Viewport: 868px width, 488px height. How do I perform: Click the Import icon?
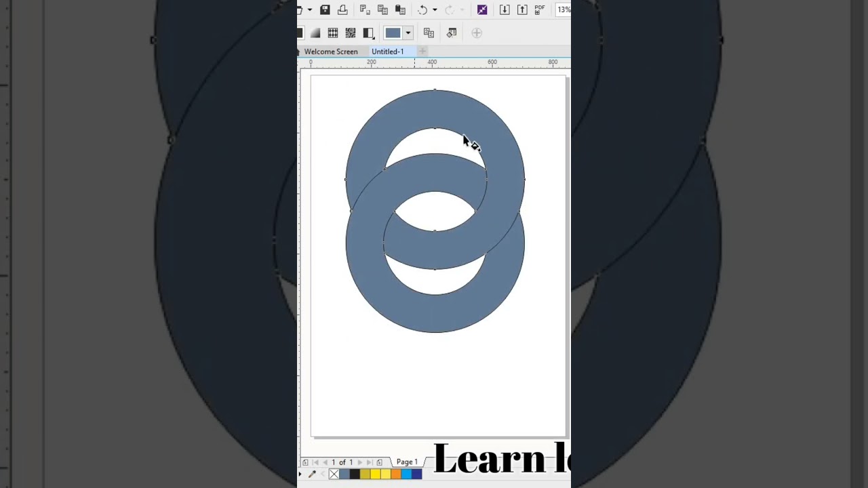point(505,9)
